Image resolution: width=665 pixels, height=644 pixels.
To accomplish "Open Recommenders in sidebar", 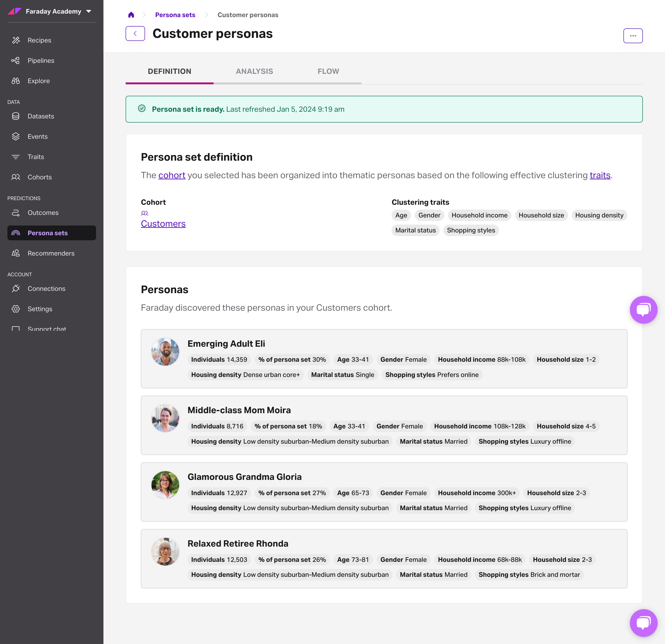I will pyautogui.click(x=51, y=253).
